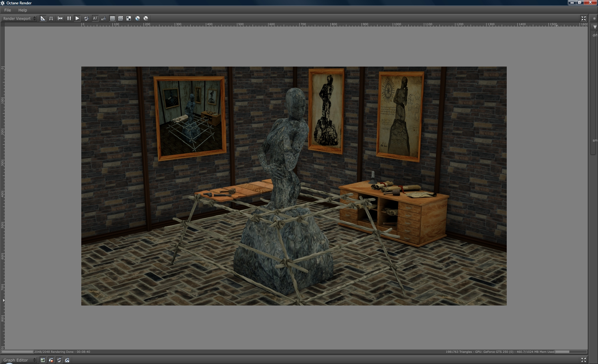Screen dimensions: 598x364
Task: Click the grid overlay icon
Action: (x=51, y=18)
